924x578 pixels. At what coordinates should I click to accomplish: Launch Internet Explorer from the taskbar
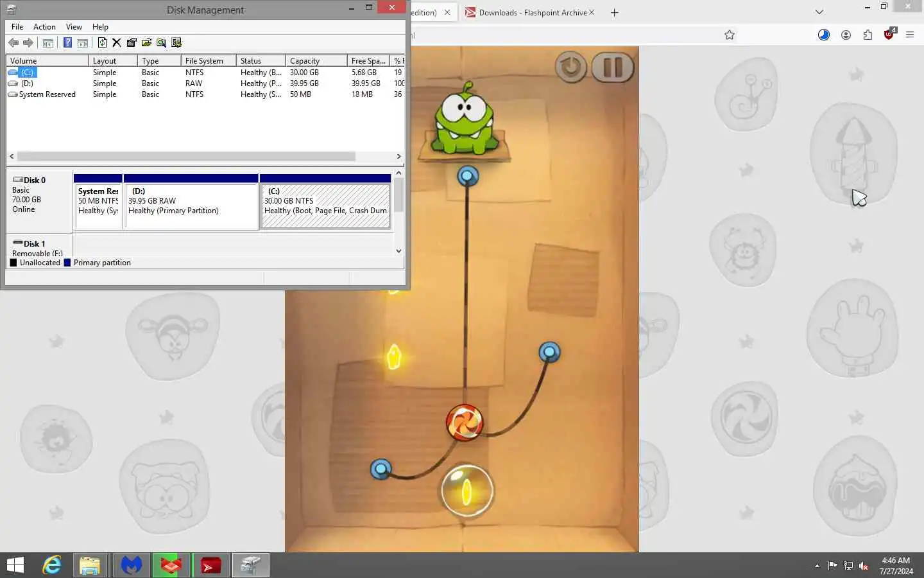(x=51, y=565)
